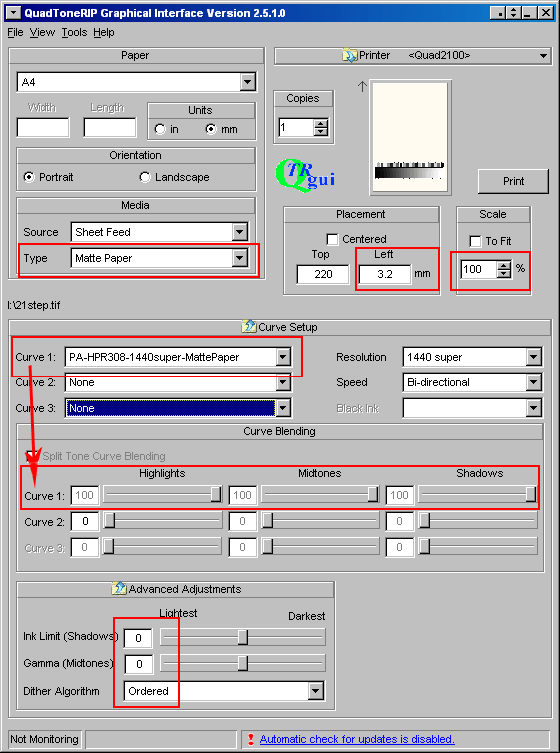560x753 pixels.
Task: Enable the Centered placement checkbox
Action: point(332,239)
